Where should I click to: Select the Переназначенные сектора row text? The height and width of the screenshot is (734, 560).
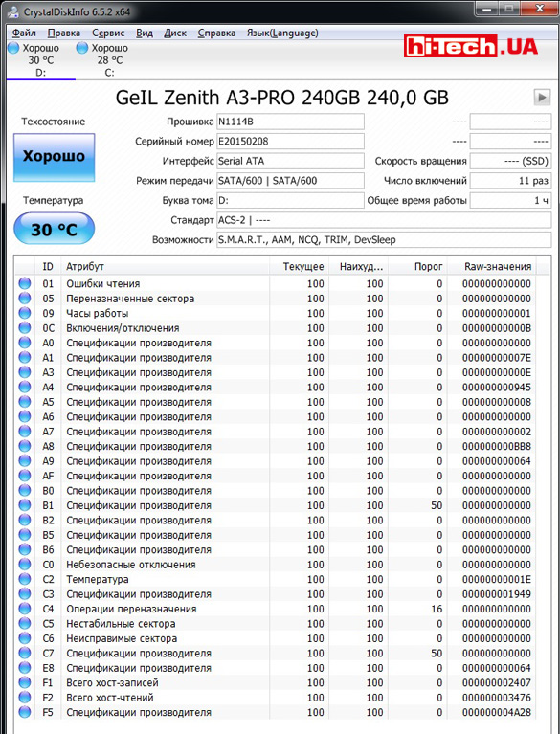[130, 299]
